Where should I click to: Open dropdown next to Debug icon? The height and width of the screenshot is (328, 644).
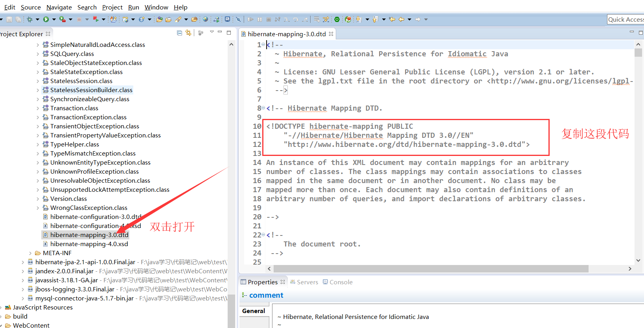tap(37, 19)
